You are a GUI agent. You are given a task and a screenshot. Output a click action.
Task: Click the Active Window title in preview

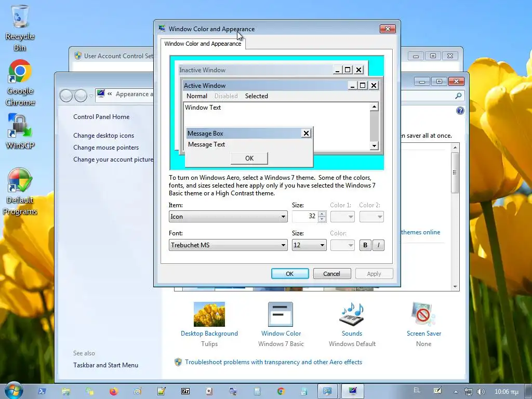(205, 86)
